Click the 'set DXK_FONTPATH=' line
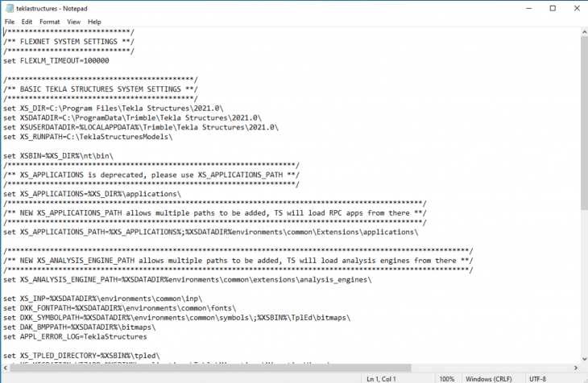The width and height of the screenshot is (588, 383). [x=120, y=308]
